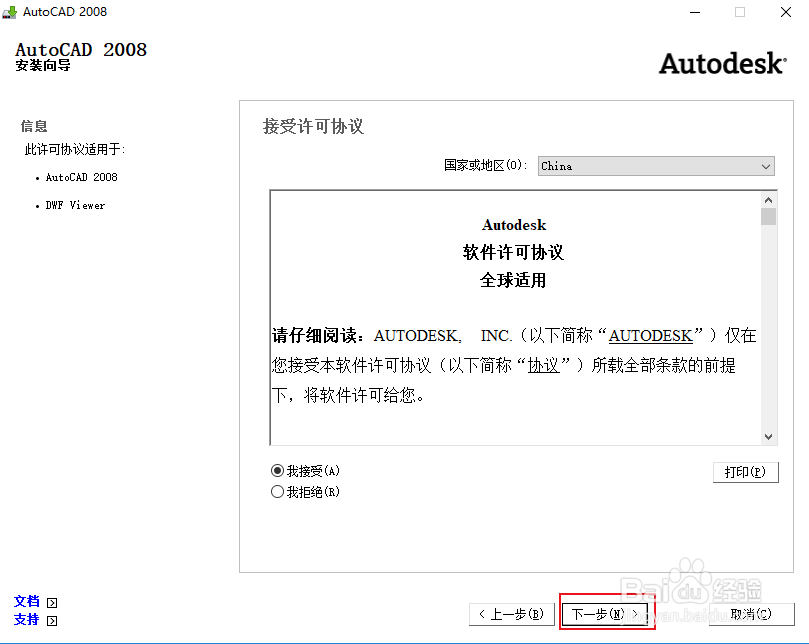Click the license text scrollbar thumb
Image resolution: width=809 pixels, height=644 pixels.
click(x=769, y=215)
